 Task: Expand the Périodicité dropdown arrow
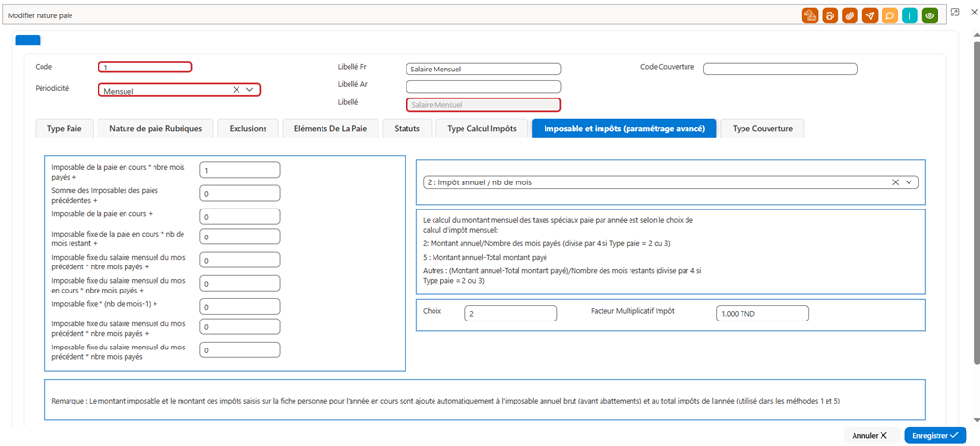tap(250, 90)
